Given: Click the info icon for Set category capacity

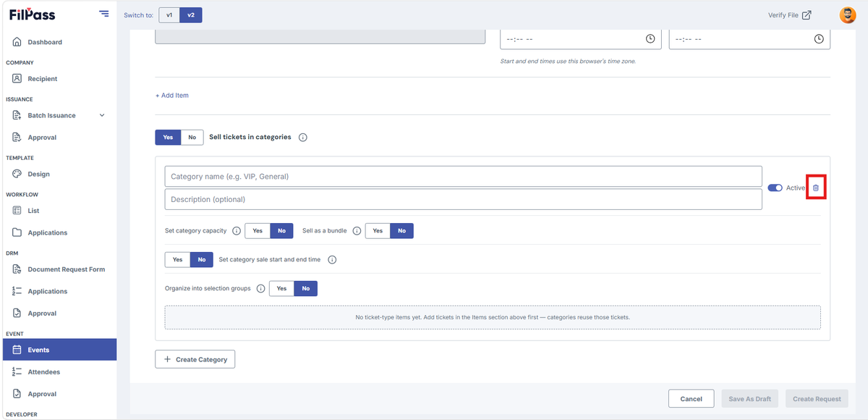Looking at the screenshot, I should (237, 231).
